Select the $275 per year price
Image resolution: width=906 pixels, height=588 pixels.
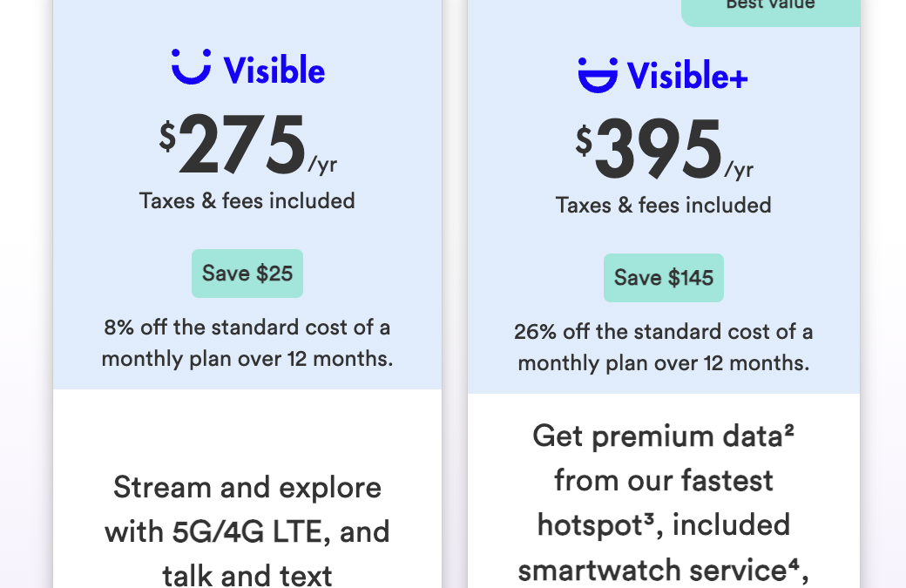coord(244,145)
